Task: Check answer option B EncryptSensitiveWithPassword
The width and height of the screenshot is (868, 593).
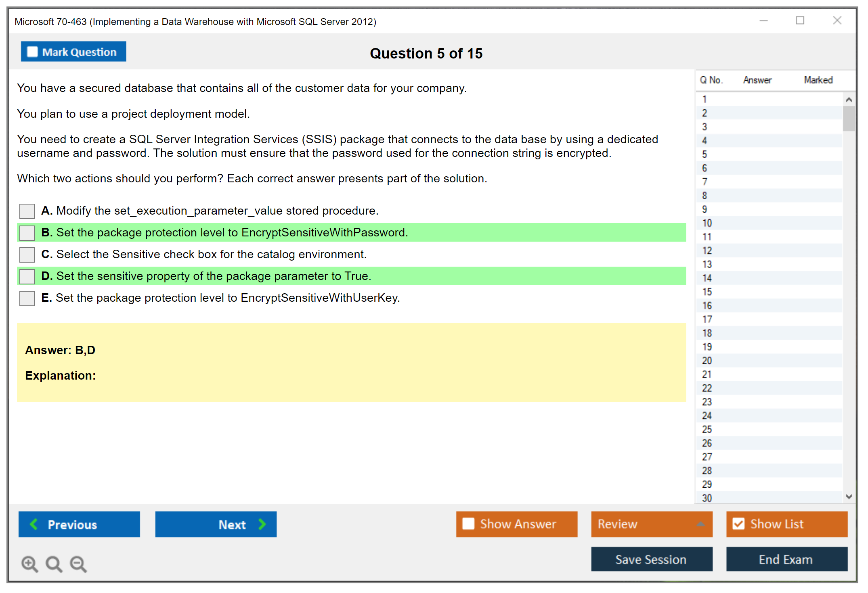Action: tap(27, 233)
